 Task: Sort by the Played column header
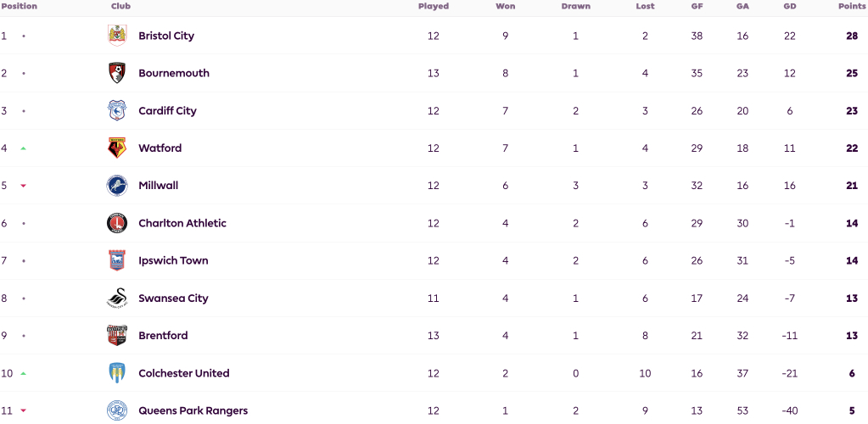pos(434,6)
